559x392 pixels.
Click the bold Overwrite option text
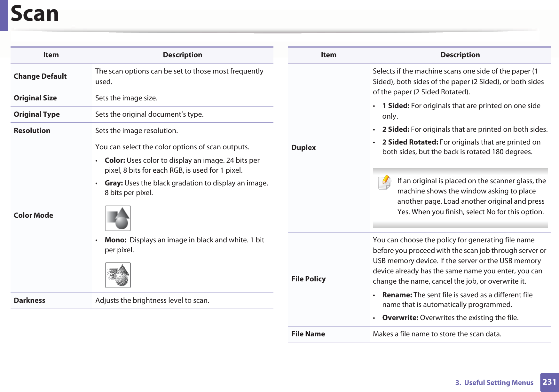400,318
